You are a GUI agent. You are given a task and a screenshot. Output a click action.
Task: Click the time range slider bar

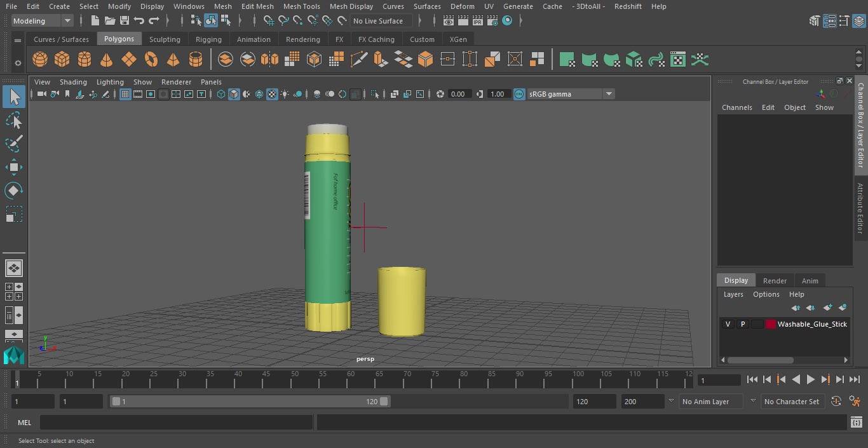click(250, 402)
